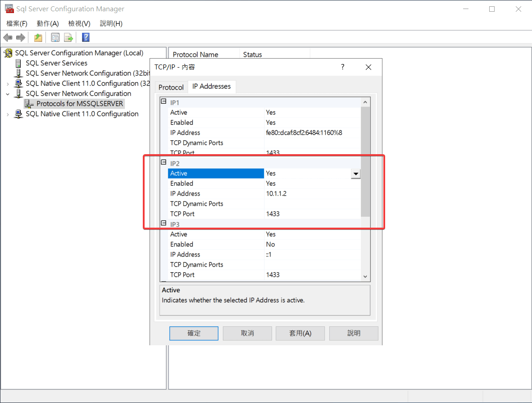Click the dialog's question mark help button
532x403 pixels.
[x=343, y=67]
